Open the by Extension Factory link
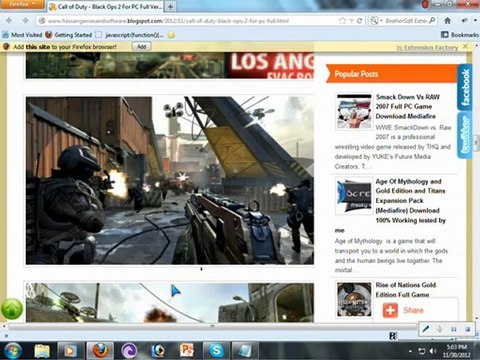 pyautogui.click(x=427, y=48)
